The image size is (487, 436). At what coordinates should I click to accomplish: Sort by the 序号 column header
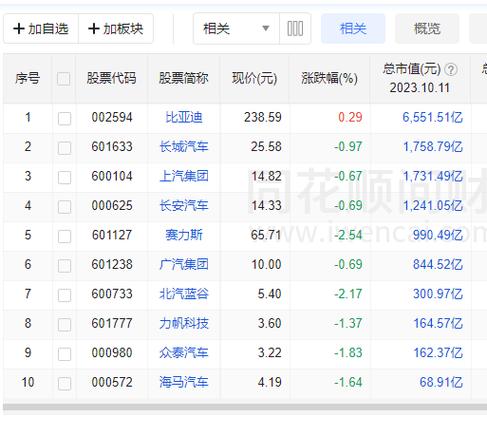[x=28, y=78]
